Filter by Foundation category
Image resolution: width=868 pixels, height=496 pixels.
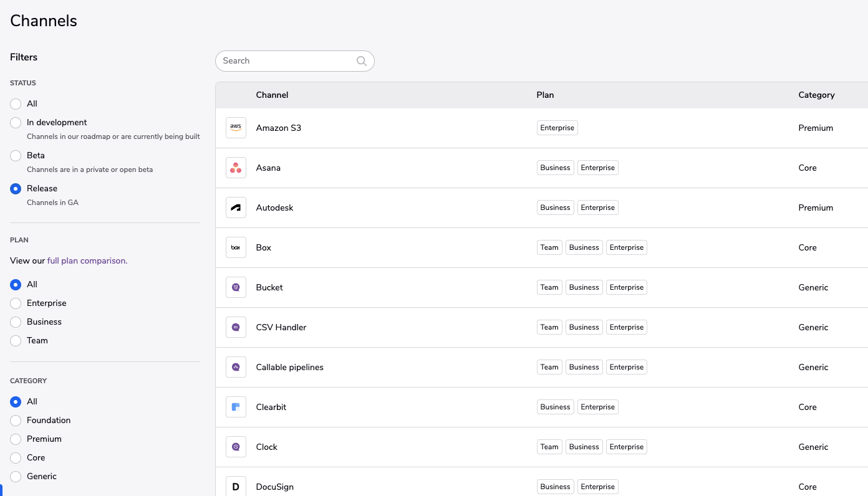pos(16,421)
